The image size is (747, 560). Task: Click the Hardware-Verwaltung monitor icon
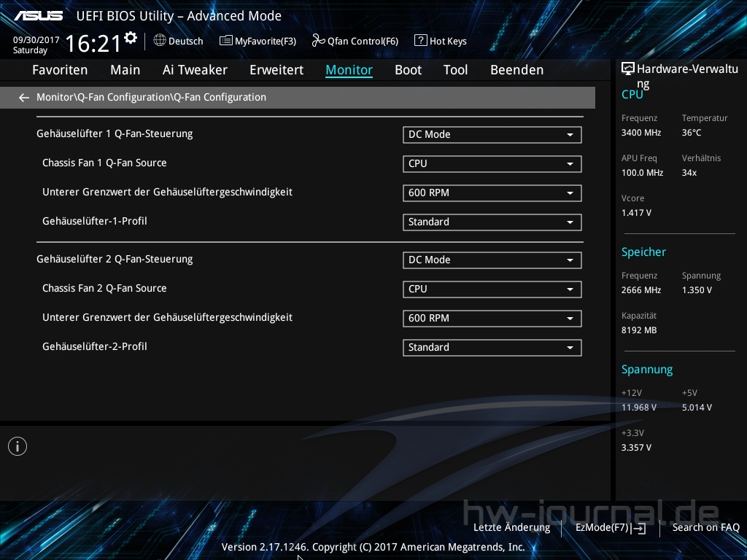tap(628, 69)
